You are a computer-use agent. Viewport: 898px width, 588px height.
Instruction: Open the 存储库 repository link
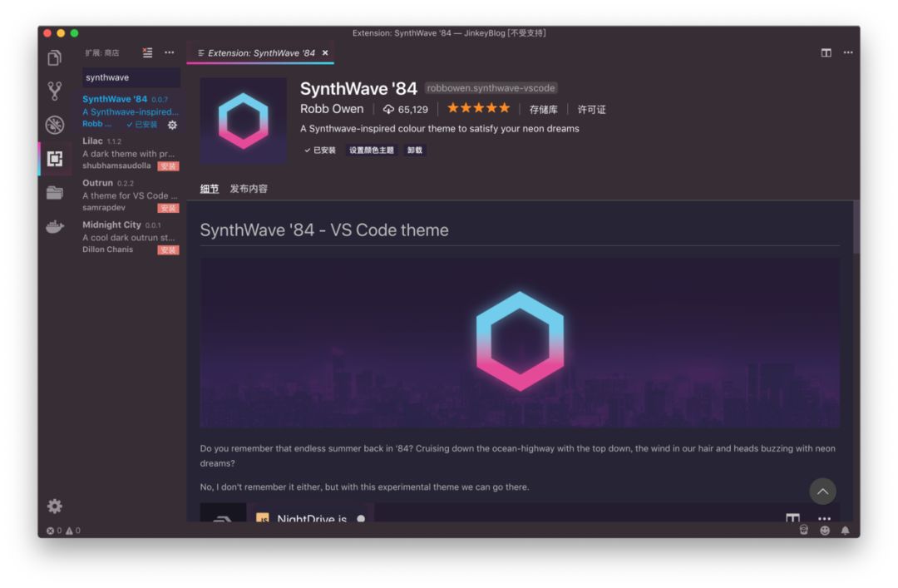point(543,110)
